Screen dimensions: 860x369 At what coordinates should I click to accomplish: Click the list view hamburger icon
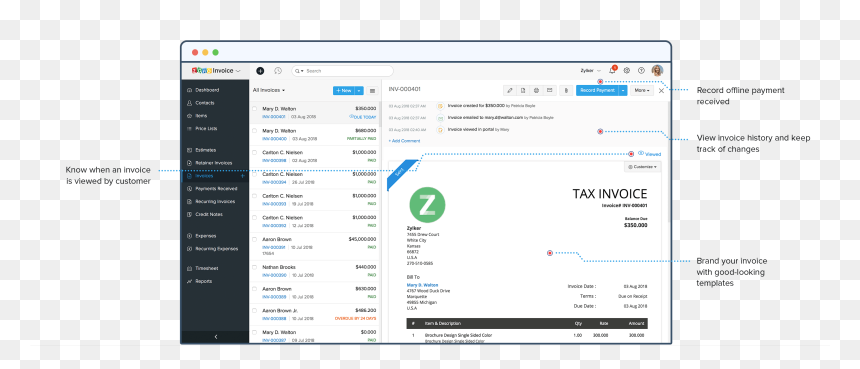[x=372, y=90]
